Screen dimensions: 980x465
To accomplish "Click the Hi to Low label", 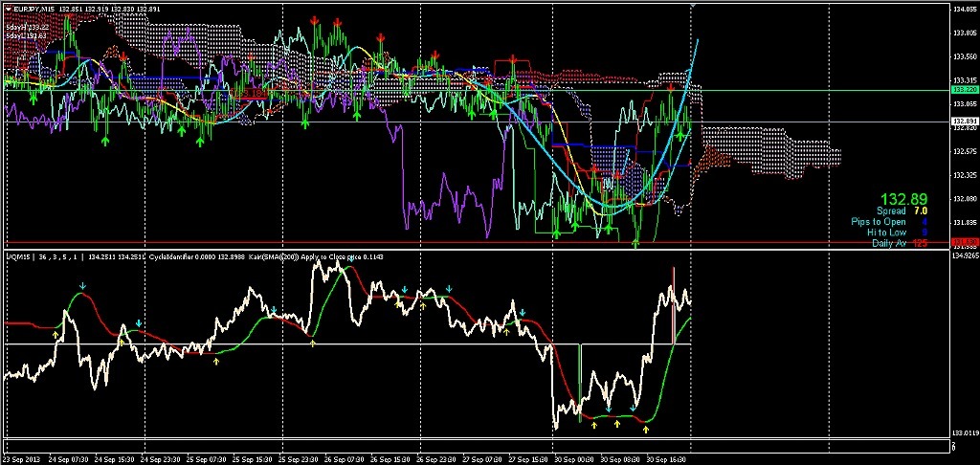I will tap(887, 232).
